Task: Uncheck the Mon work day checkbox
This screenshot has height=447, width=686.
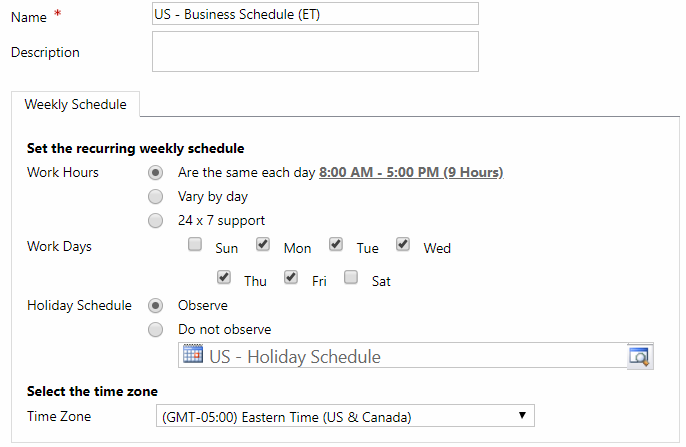Action: click(x=263, y=244)
